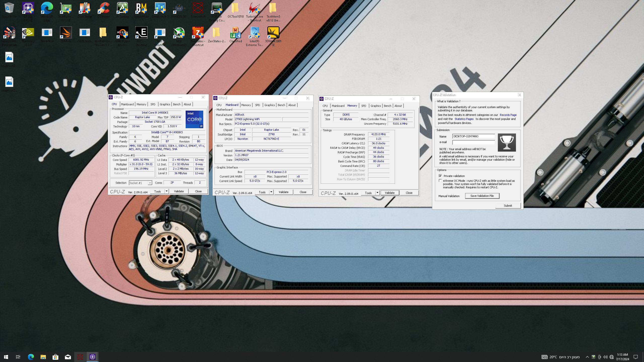This screenshot has height=362, width=644.
Task: Open ThermSpy v3.3.0 icon
Action: point(28,36)
